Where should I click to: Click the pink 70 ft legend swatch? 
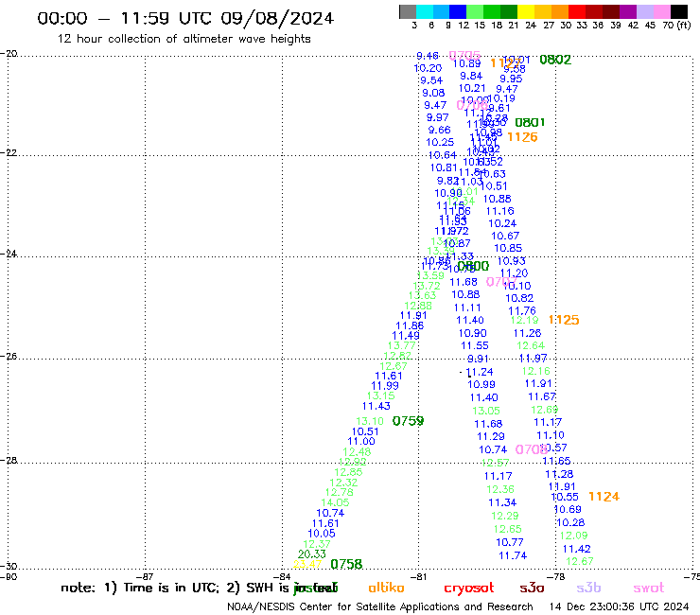[x=661, y=11]
